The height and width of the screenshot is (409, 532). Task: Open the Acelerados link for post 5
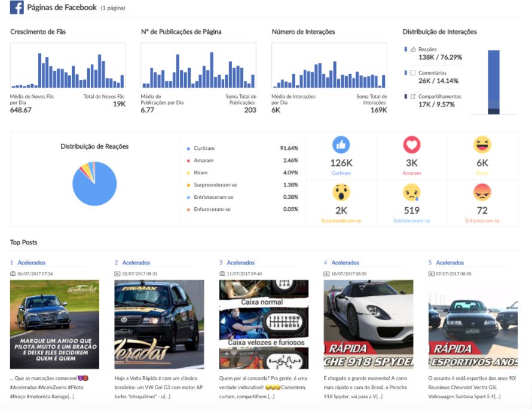[450, 263]
